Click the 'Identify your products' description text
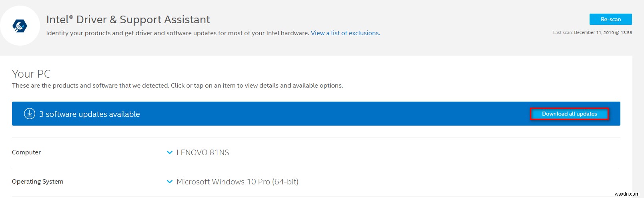 (x=178, y=33)
